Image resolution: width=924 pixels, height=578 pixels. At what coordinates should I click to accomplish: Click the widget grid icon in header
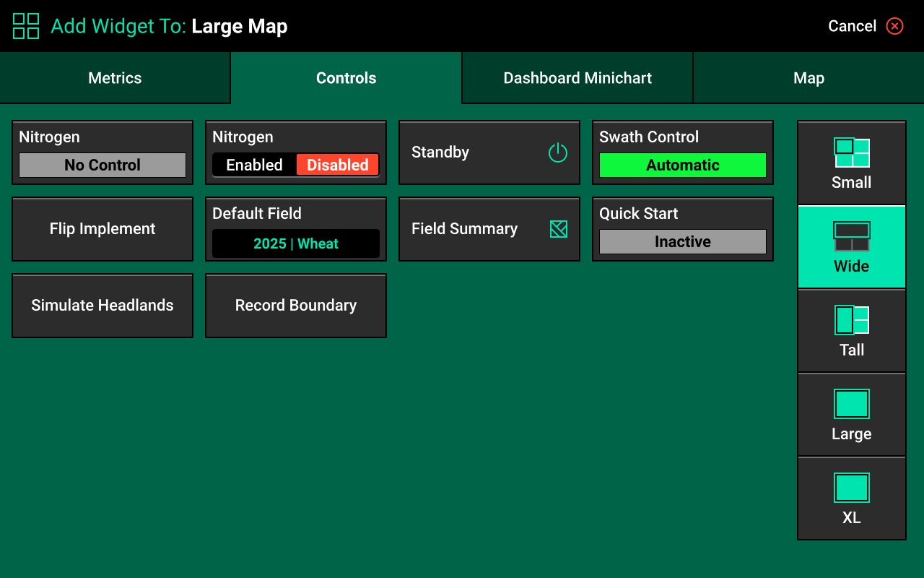pyautogui.click(x=26, y=26)
